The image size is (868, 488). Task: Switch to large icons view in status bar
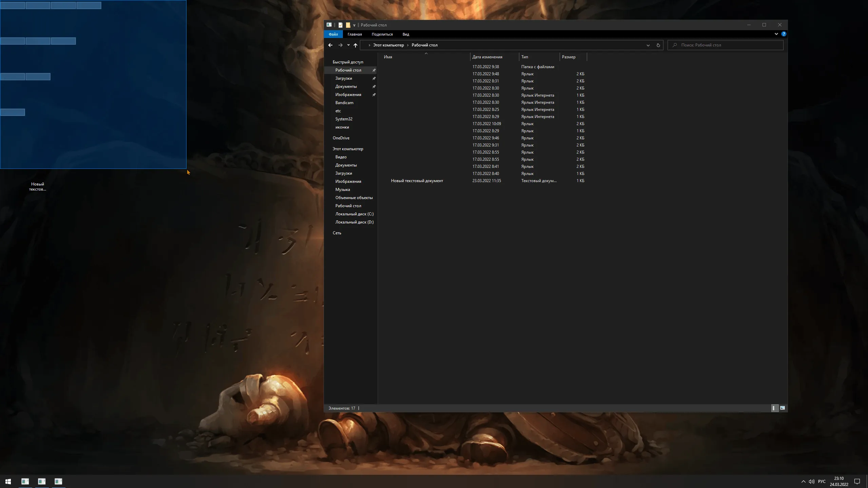pos(782,408)
